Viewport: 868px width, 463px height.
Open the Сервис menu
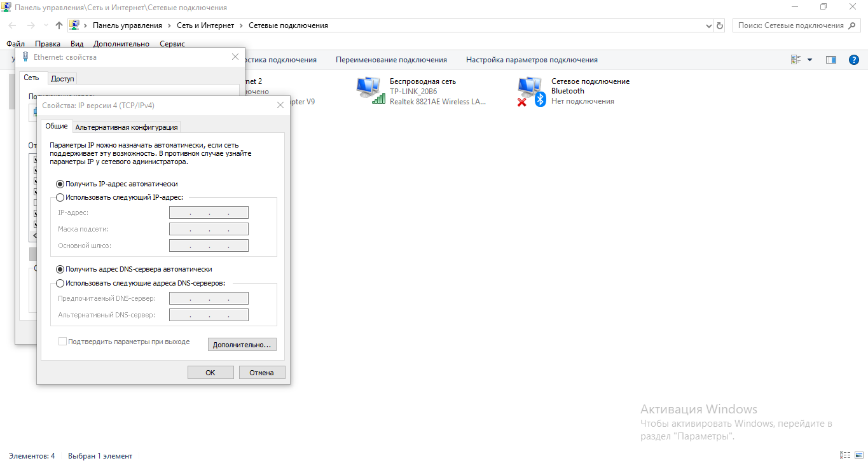[172, 44]
